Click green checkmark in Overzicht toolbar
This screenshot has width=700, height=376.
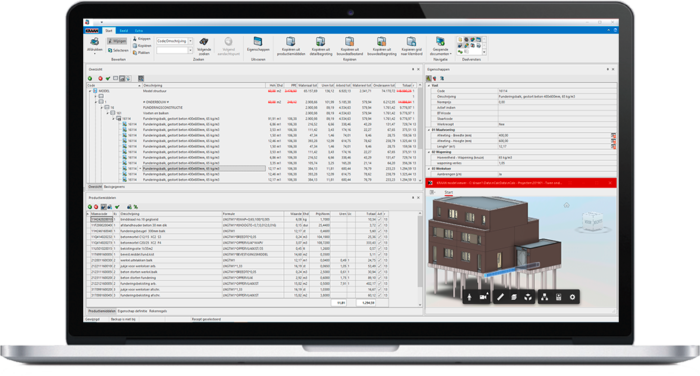click(x=108, y=78)
